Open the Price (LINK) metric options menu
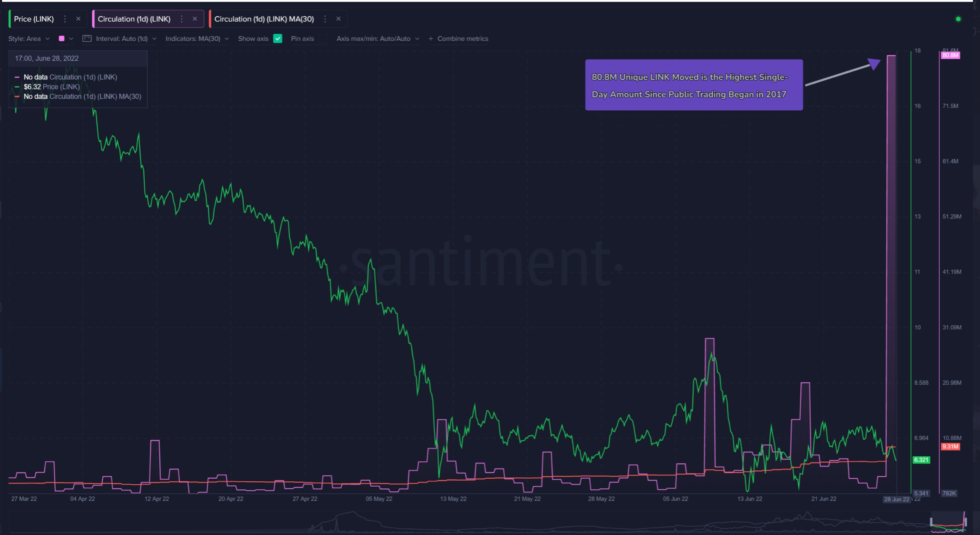The image size is (980, 535). coord(64,19)
